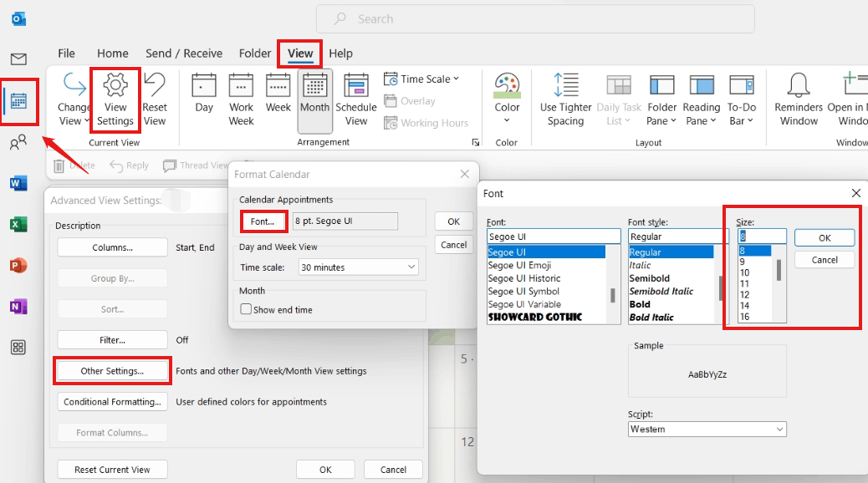Launch OneNote from the sidebar
Image resolution: width=868 pixels, height=483 pixels.
tap(18, 307)
